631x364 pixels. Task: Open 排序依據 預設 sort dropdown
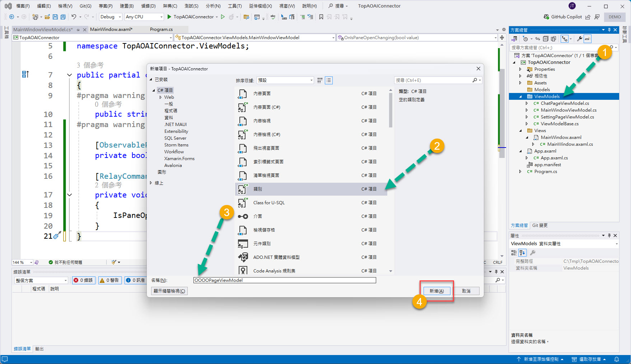coord(285,80)
